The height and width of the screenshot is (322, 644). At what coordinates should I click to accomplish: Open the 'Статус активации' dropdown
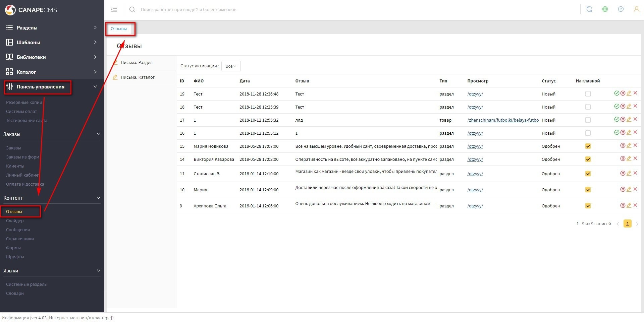point(231,66)
